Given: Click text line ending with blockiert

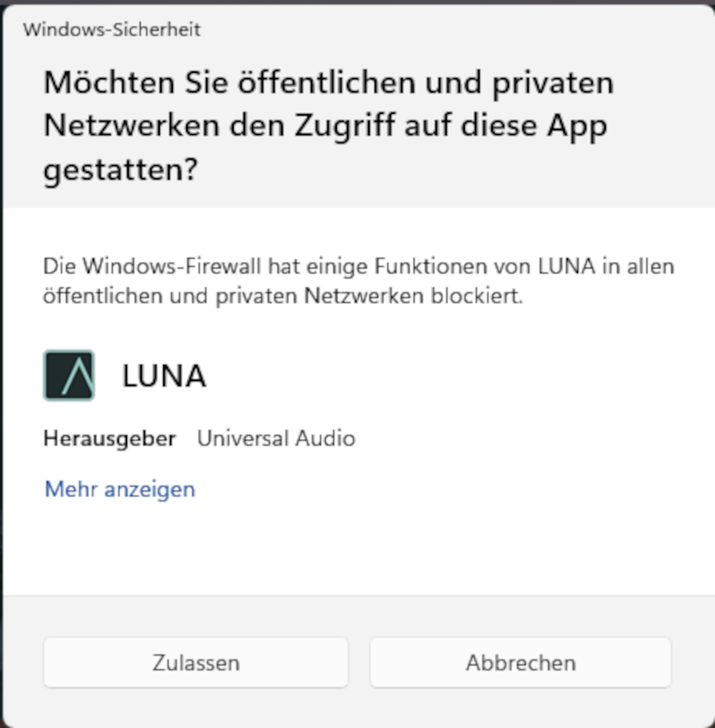Looking at the screenshot, I should 283,296.
